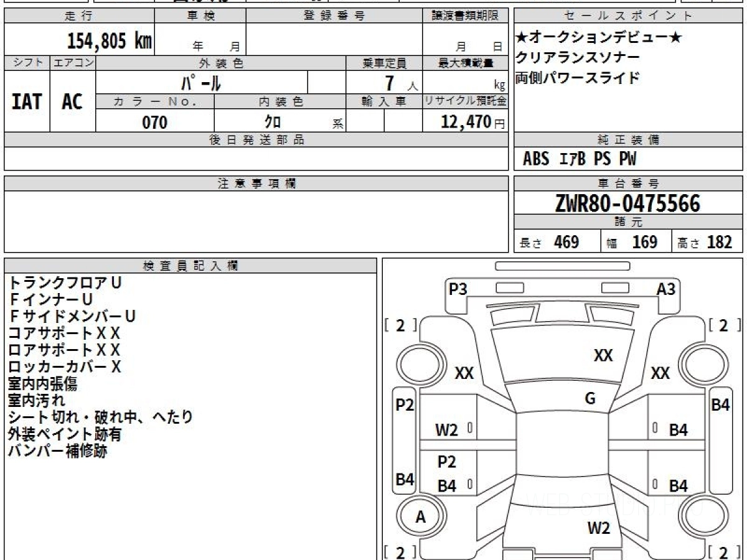Click the リサイクル預託金 header
747x560 pixels.
click(x=466, y=101)
